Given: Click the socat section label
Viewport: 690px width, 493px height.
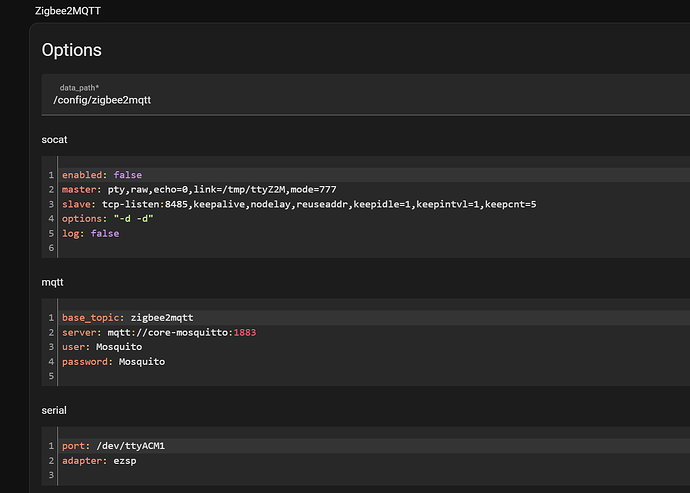Looking at the screenshot, I should (x=55, y=141).
